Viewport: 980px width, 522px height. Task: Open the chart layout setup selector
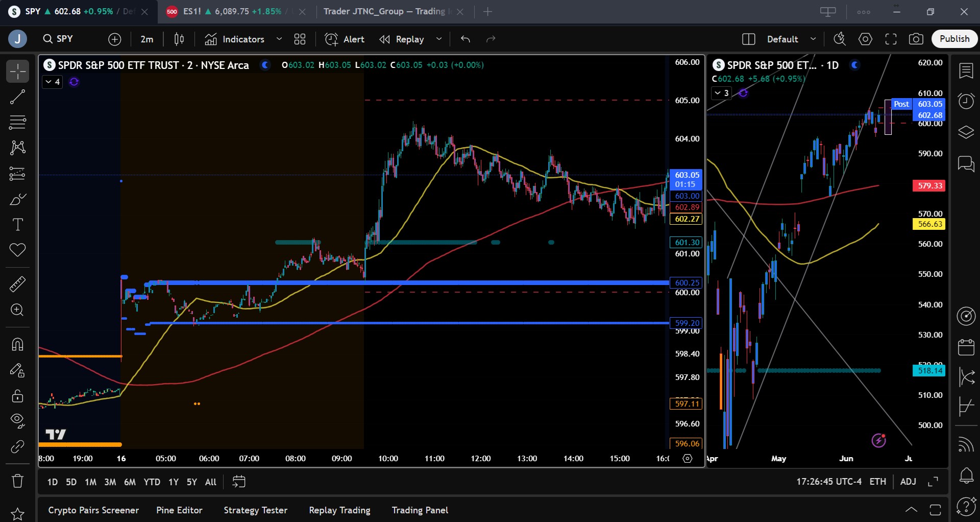tap(749, 39)
